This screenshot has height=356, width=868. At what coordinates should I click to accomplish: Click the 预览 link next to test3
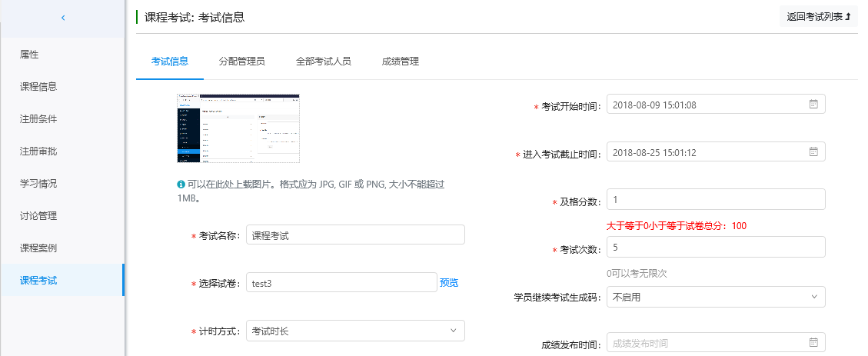tap(449, 283)
